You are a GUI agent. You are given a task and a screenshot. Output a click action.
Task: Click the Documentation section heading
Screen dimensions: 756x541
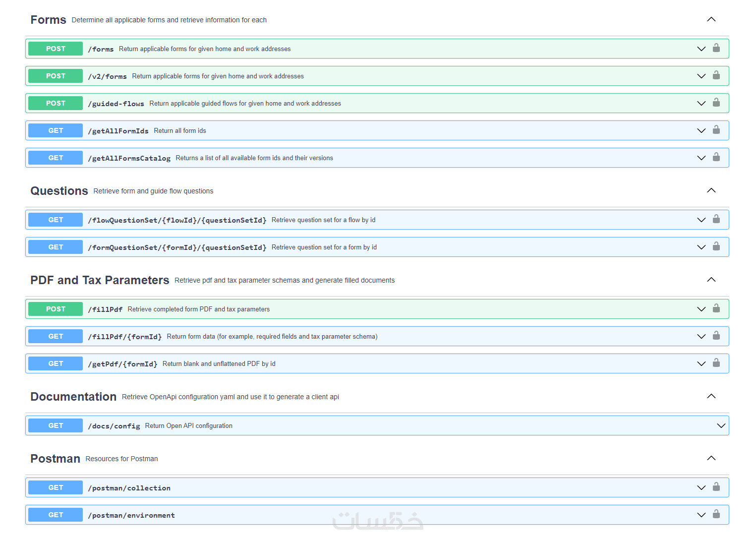[73, 397]
